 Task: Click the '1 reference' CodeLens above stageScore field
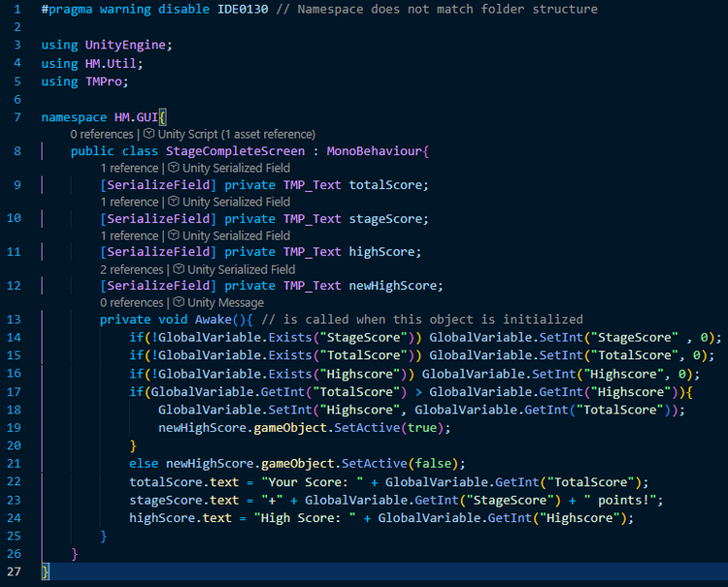click(129, 202)
